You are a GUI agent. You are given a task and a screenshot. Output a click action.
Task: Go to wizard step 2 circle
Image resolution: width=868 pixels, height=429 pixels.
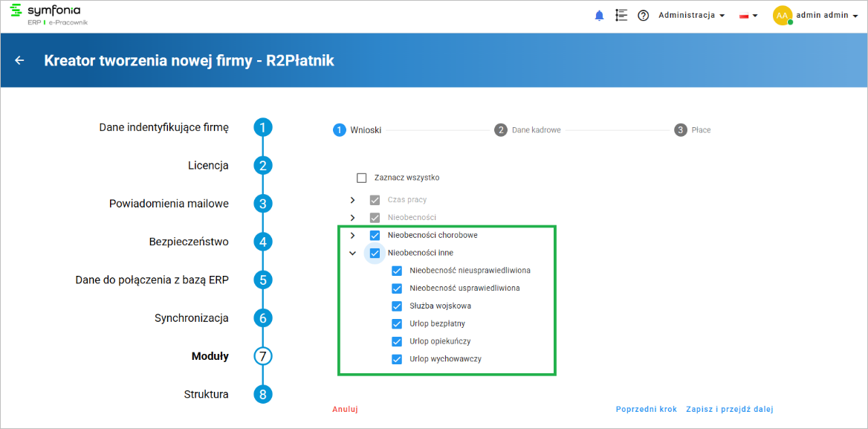tap(263, 166)
